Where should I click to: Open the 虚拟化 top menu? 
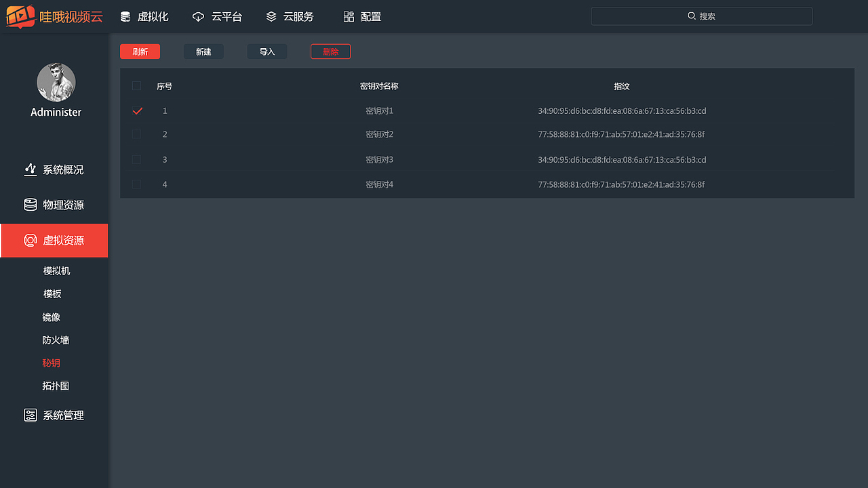(144, 17)
